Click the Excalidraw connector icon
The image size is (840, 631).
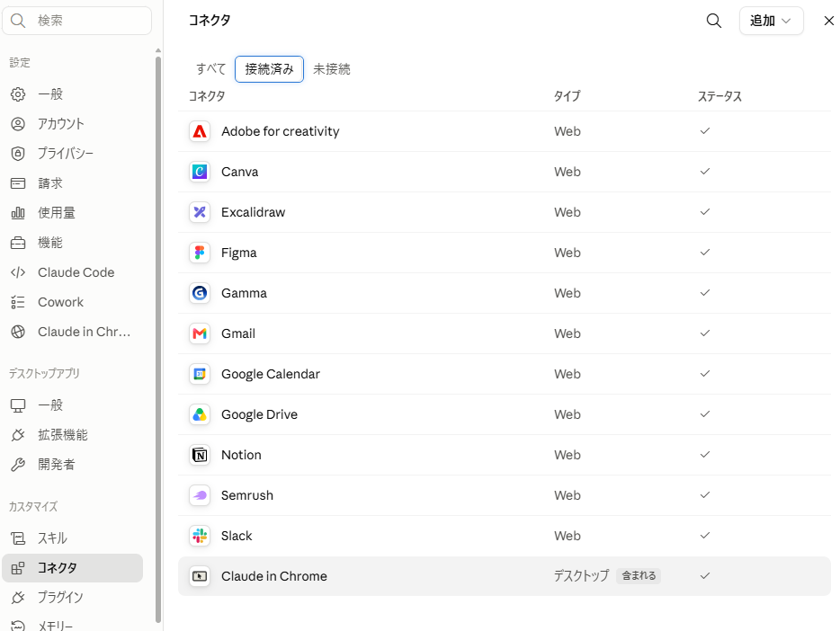tap(200, 212)
